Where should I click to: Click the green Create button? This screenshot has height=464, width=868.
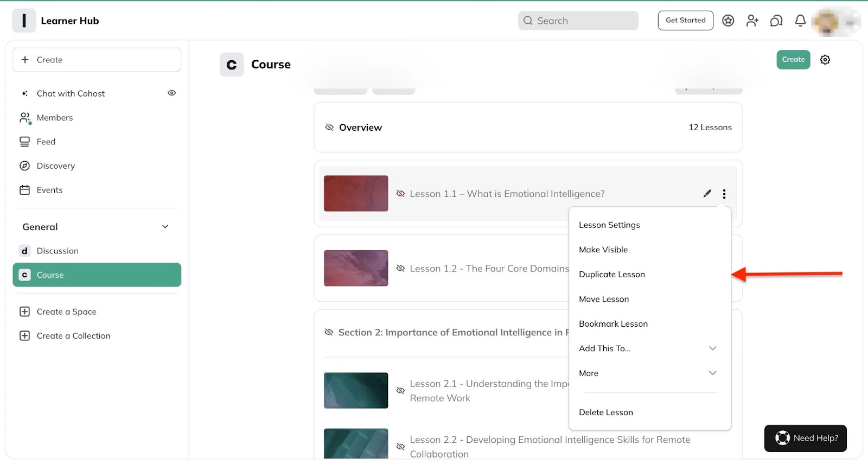[x=793, y=60]
